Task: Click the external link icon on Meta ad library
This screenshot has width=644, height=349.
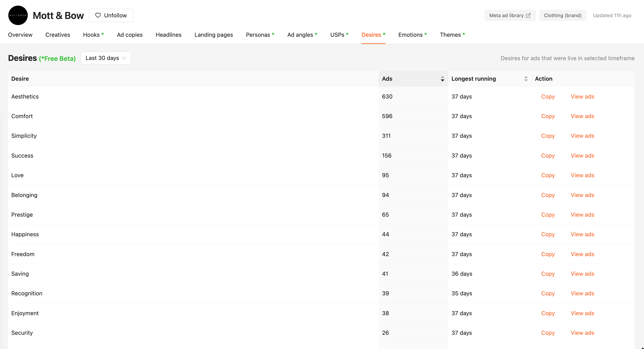Action: point(528,16)
